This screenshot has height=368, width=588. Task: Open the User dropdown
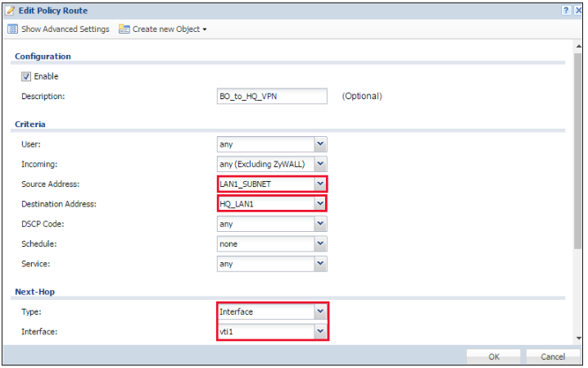click(x=319, y=144)
